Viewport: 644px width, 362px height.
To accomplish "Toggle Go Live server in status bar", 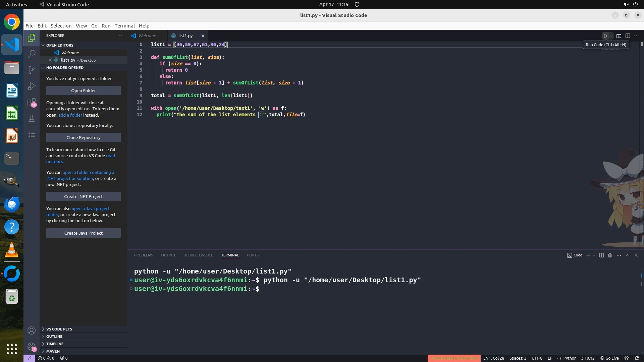I will (x=609, y=358).
